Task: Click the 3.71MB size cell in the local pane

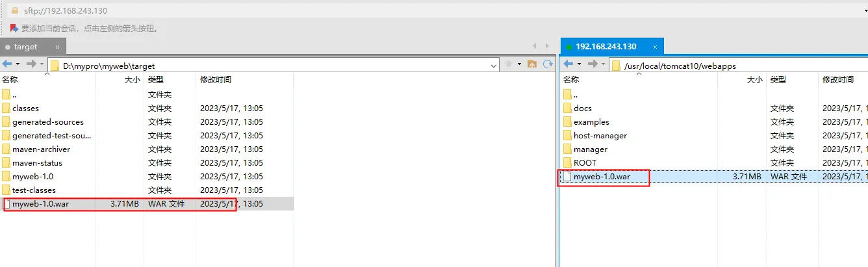Action: pyautogui.click(x=124, y=204)
